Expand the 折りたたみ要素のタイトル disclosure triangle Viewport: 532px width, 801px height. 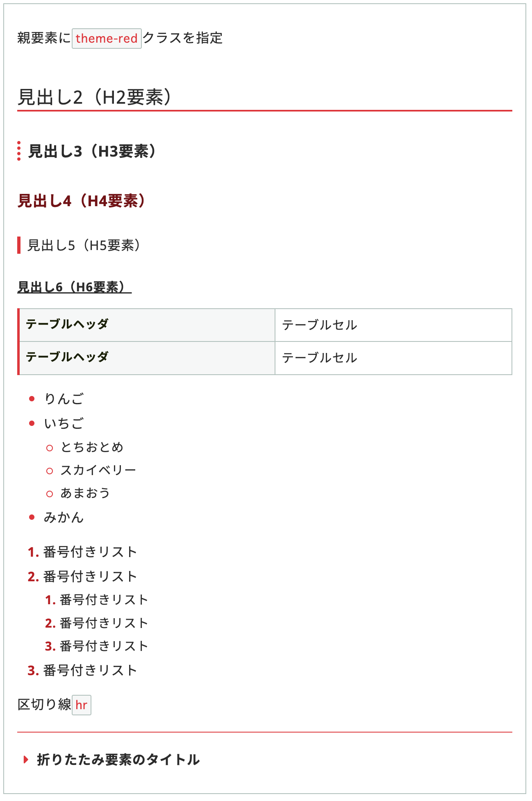[x=26, y=760]
